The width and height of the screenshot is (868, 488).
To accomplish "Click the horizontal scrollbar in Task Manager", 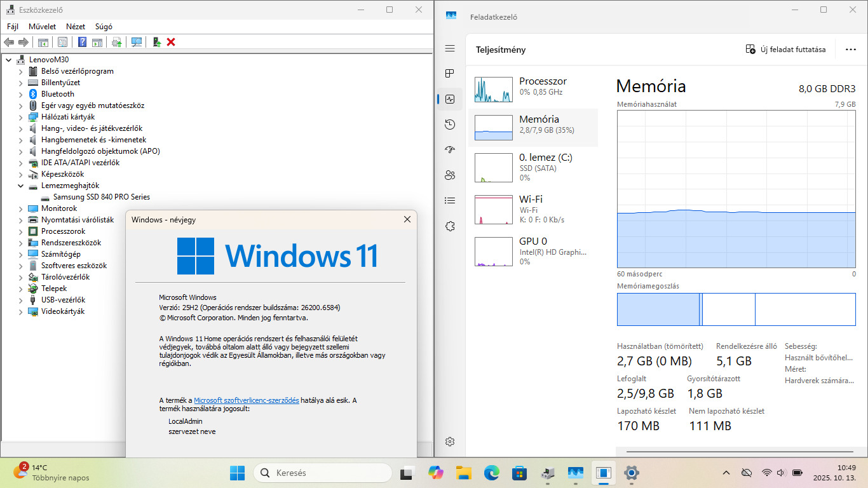I will point(741,452).
